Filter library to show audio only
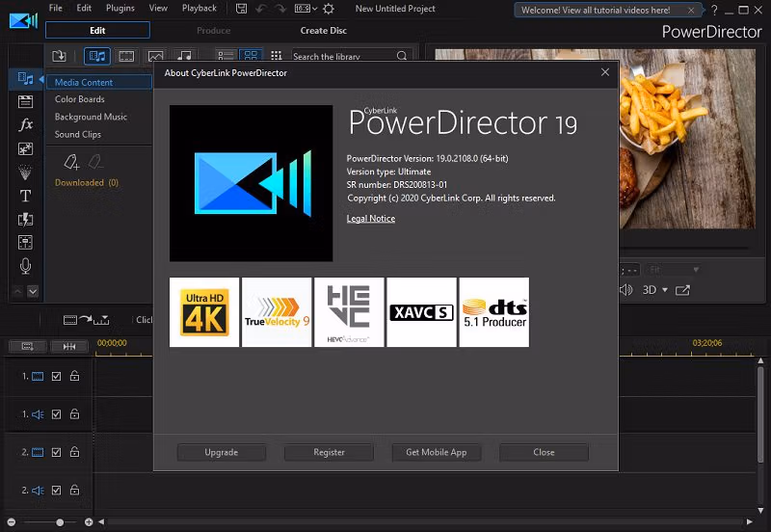This screenshot has width=771, height=532. point(184,56)
